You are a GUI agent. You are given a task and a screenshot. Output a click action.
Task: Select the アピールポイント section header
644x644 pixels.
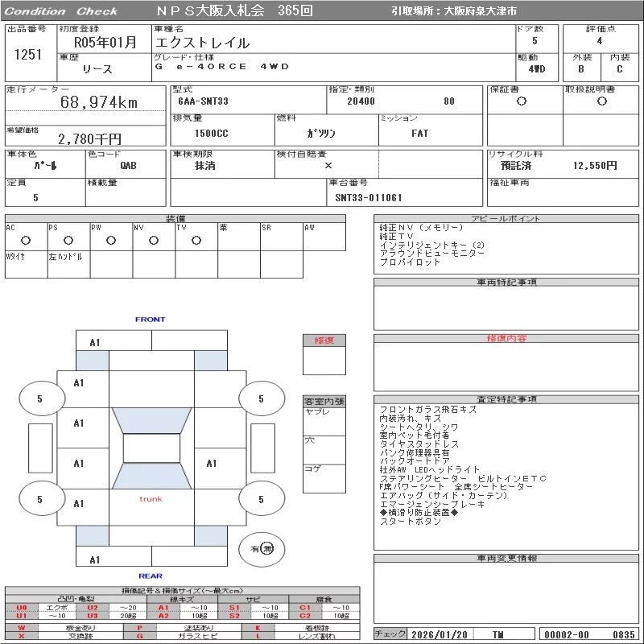pyautogui.click(x=506, y=219)
